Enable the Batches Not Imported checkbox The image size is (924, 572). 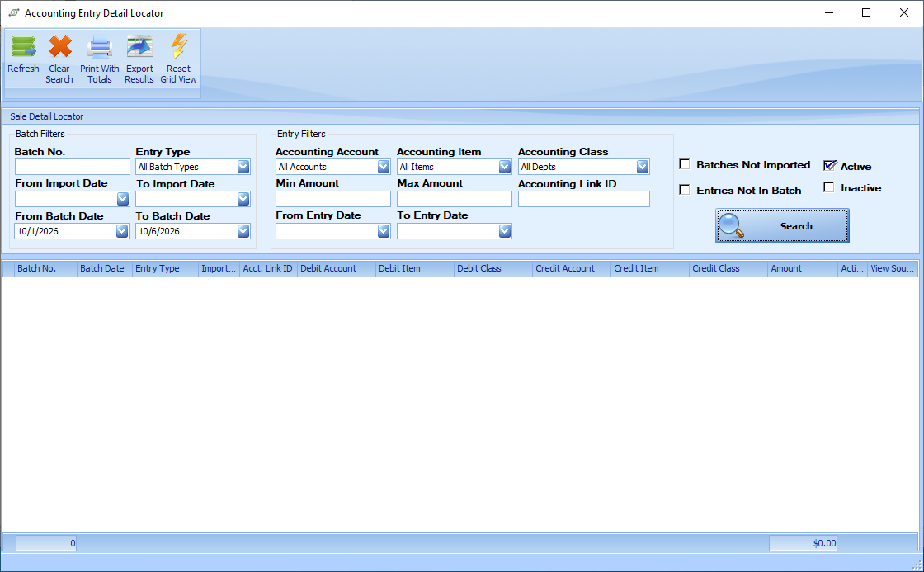coord(684,164)
